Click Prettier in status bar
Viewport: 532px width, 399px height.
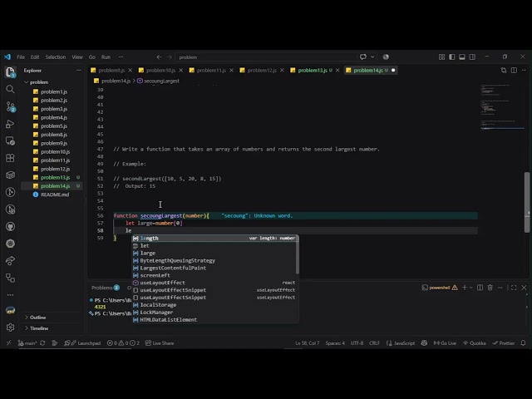[x=504, y=343]
